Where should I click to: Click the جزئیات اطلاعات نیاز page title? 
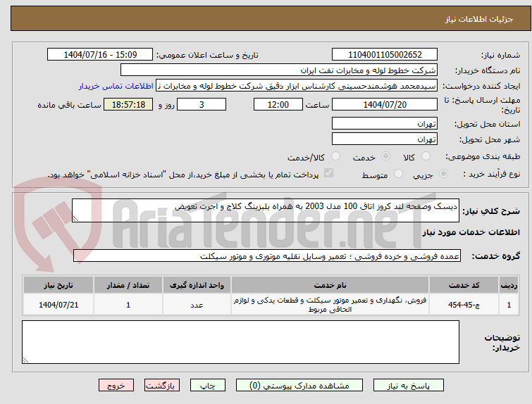478,19
